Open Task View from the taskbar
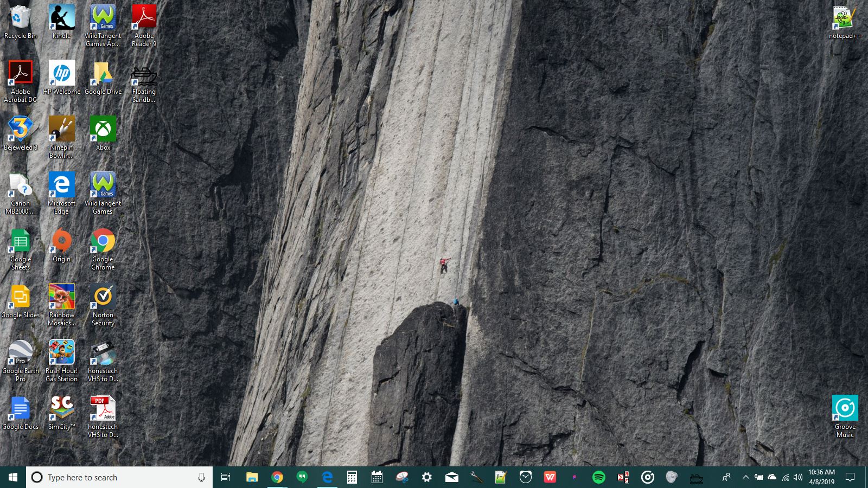The image size is (868, 488). pyautogui.click(x=226, y=477)
